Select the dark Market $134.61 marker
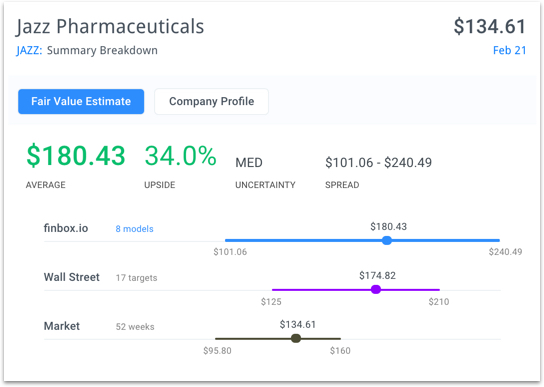The image size is (544, 387). (296, 338)
